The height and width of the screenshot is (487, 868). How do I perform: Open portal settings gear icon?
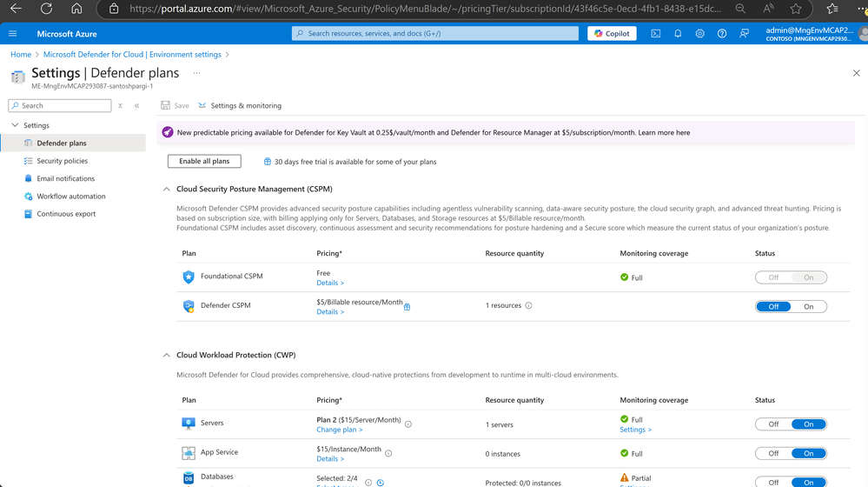point(699,34)
